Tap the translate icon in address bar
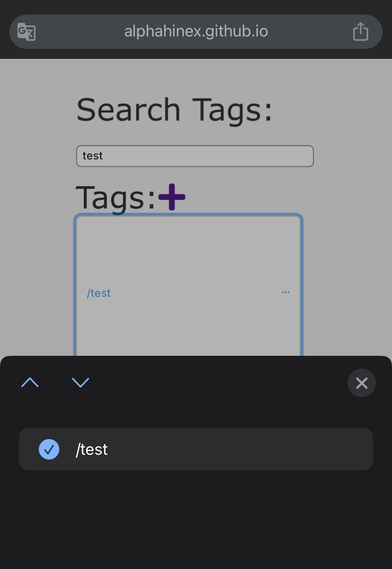 click(27, 32)
